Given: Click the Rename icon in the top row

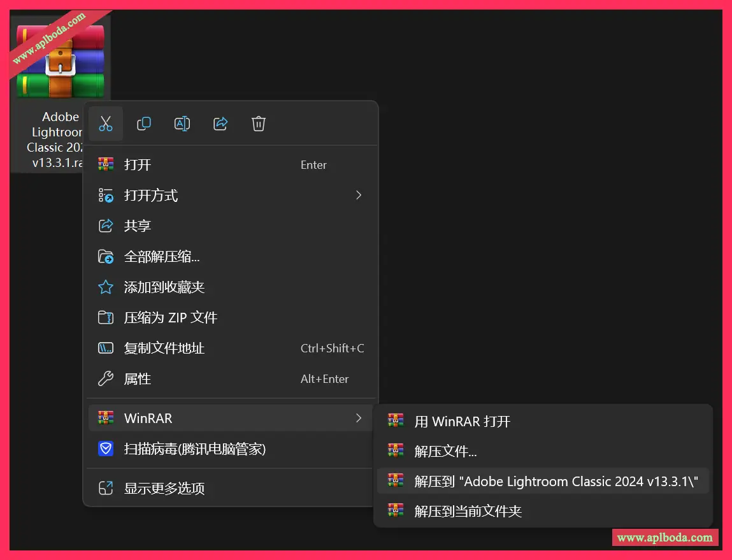Looking at the screenshot, I should coord(182,124).
